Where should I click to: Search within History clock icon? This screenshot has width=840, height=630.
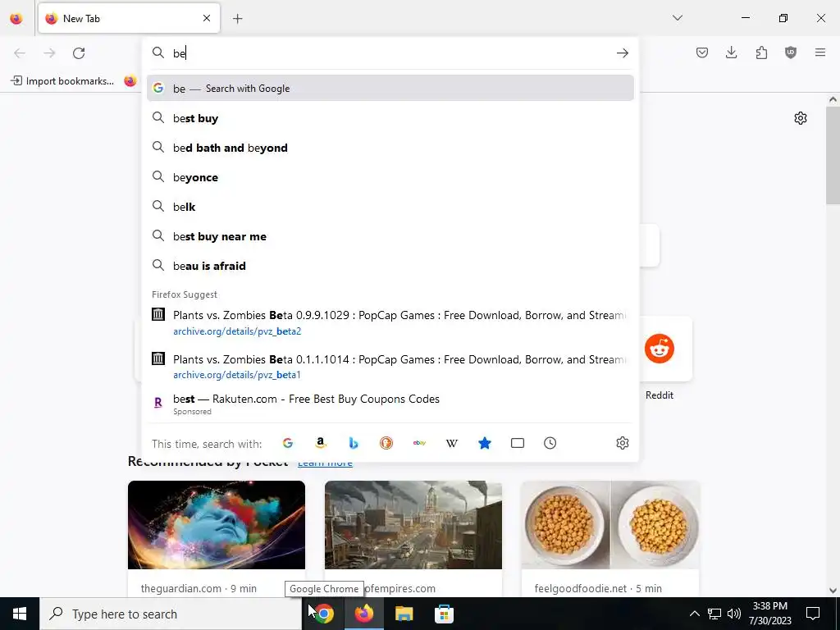tap(550, 443)
